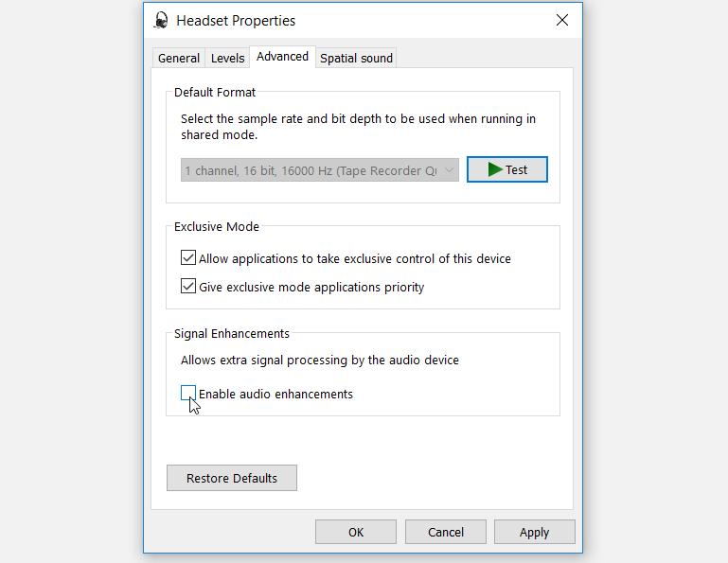Viewport: 728px width, 563px height.
Task: Go to the Spatial sound tab
Action: point(356,58)
